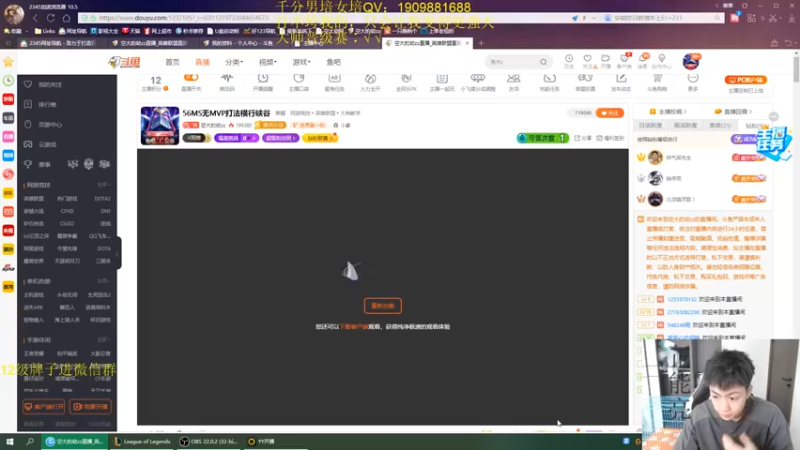Switch to the 周活跃度 tab
Viewport: 800px width, 450px height.
tap(685, 125)
